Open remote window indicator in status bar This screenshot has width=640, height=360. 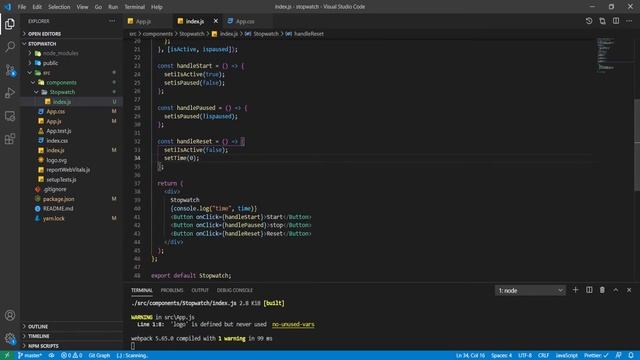(7, 356)
